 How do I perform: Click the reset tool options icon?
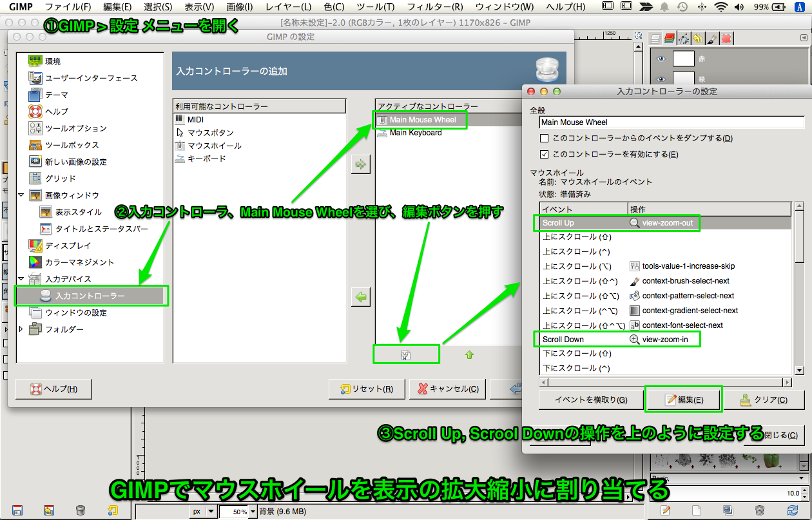(112, 510)
